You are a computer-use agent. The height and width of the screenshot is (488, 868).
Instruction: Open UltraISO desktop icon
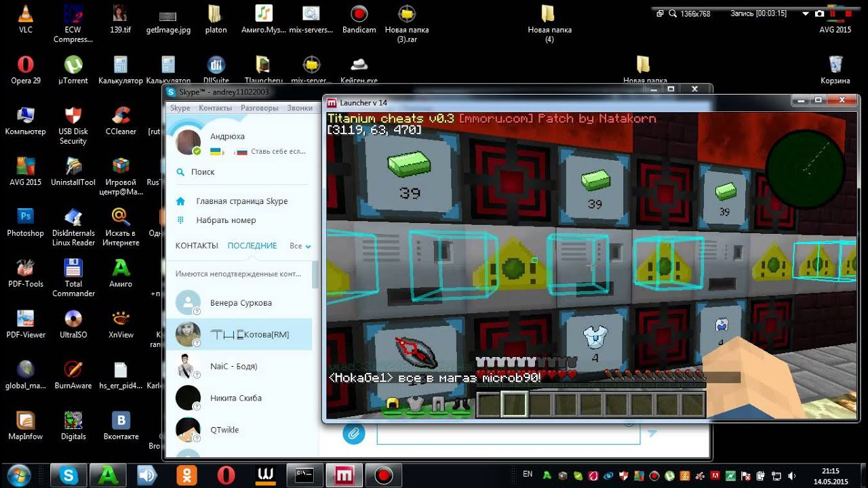point(73,324)
